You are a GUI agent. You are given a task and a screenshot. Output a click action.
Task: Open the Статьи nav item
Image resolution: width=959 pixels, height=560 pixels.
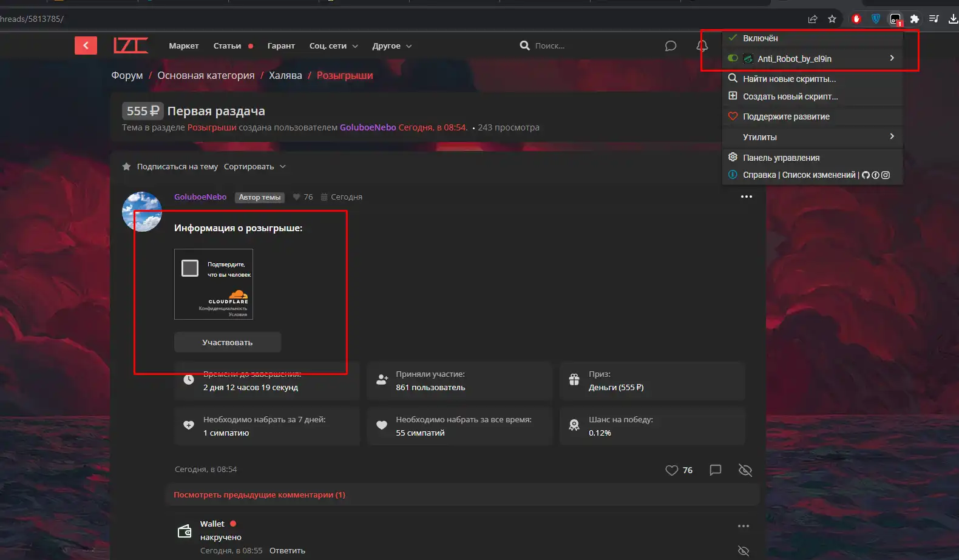pyautogui.click(x=227, y=46)
